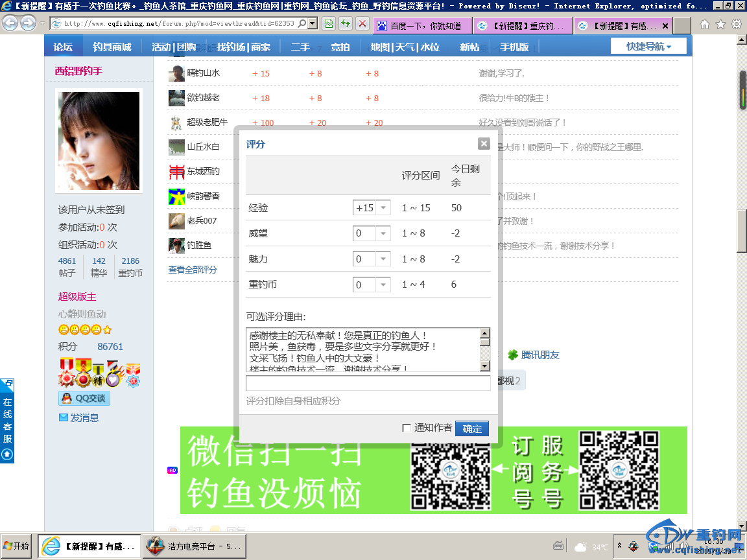The height and width of the screenshot is (560, 747).
Task: Click the 晴钓山水 rater avatar
Action: pyautogui.click(x=176, y=73)
